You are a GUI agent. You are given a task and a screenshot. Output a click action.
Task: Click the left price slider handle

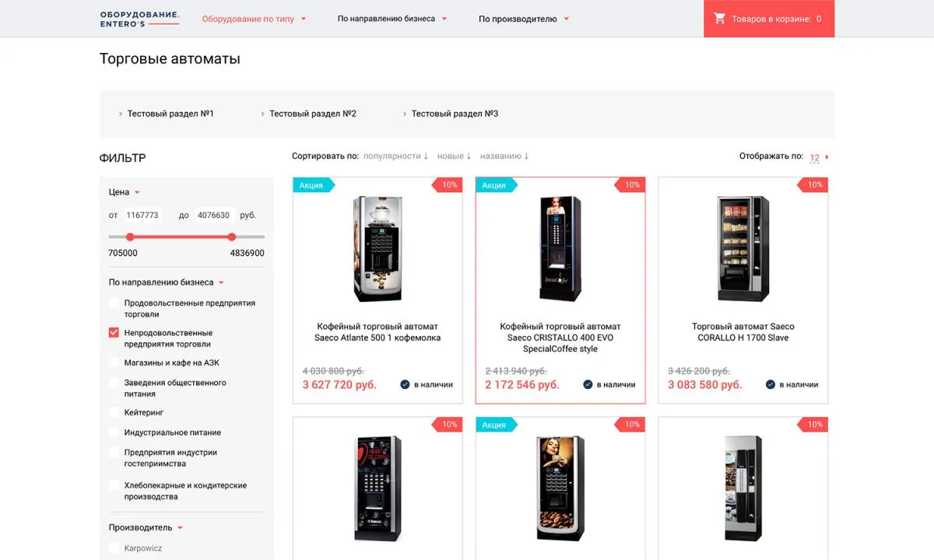coord(130,237)
